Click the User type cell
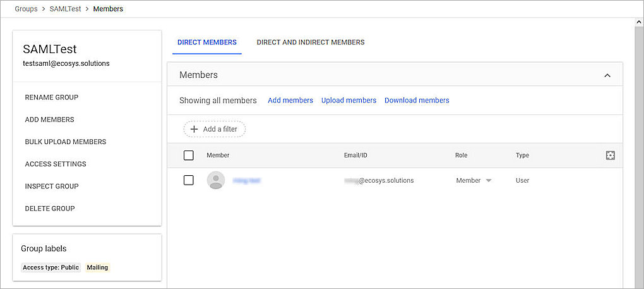Screen dimensions: 644x289 (522, 180)
